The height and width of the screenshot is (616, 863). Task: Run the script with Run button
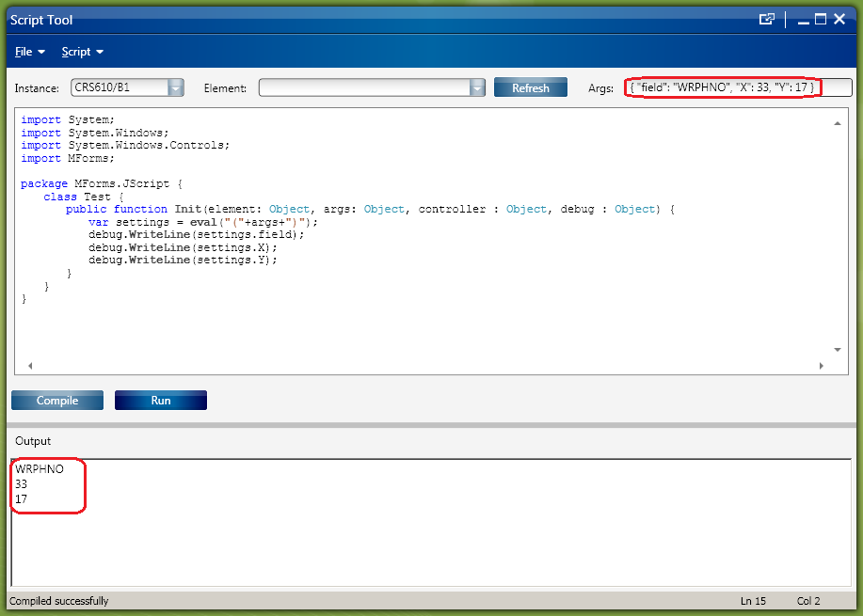point(161,401)
